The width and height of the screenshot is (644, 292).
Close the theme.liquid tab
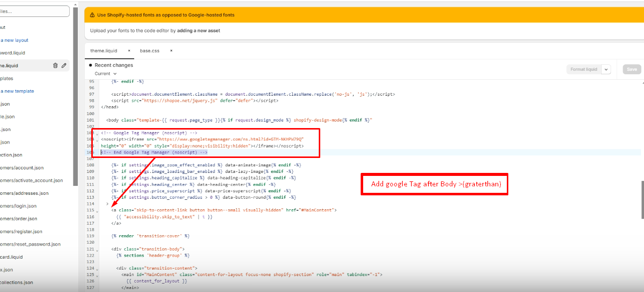coord(129,51)
